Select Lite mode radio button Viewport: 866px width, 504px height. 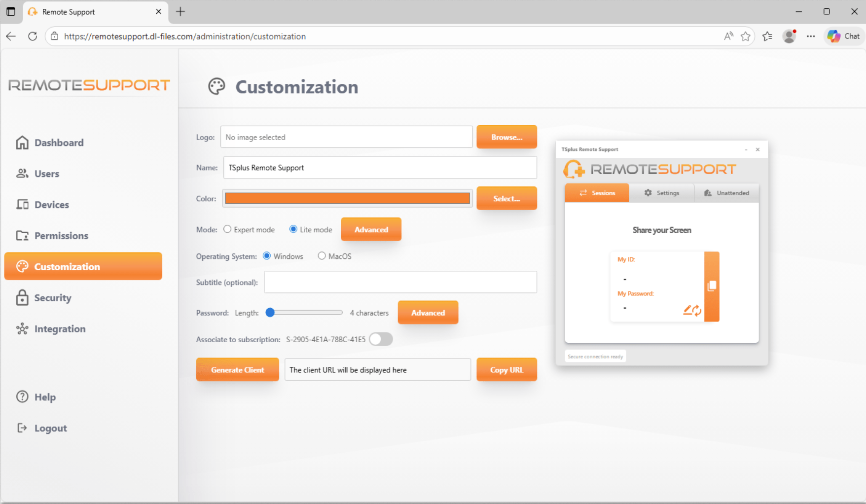click(x=293, y=229)
